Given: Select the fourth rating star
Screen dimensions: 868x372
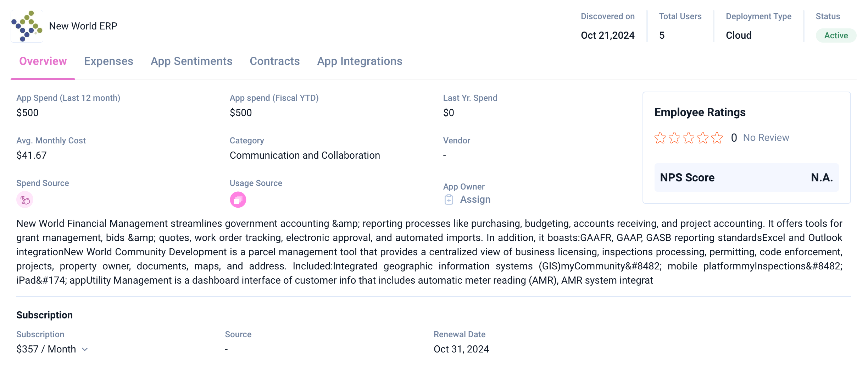Looking at the screenshot, I should click(x=703, y=138).
